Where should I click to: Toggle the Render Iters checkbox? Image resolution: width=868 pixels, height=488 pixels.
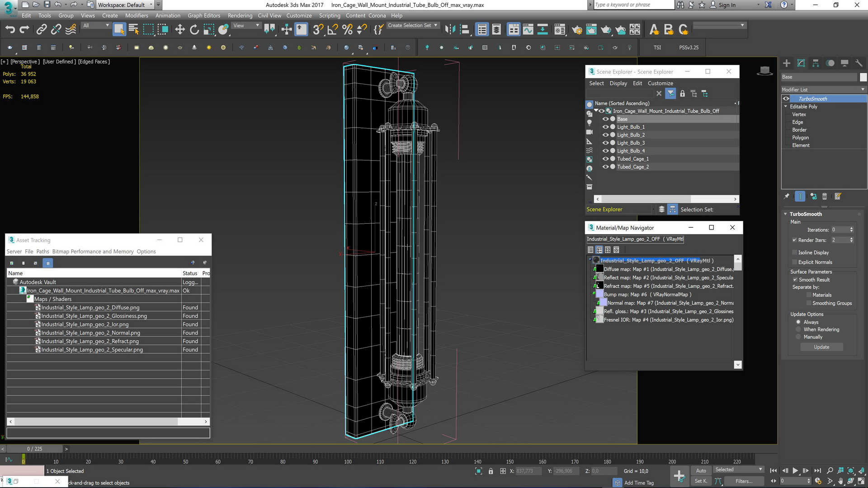pyautogui.click(x=794, y=240)
